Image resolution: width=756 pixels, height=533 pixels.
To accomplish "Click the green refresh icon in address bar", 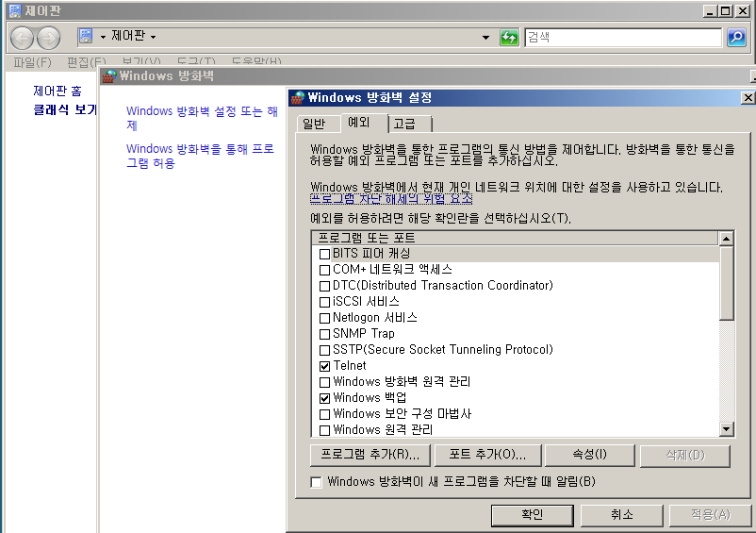I will (509, 37).
